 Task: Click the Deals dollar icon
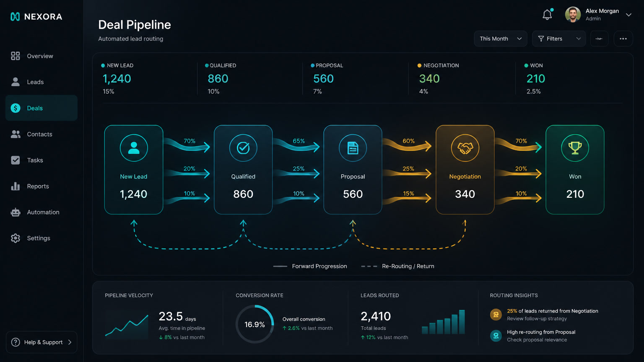[x=16, y=108]
